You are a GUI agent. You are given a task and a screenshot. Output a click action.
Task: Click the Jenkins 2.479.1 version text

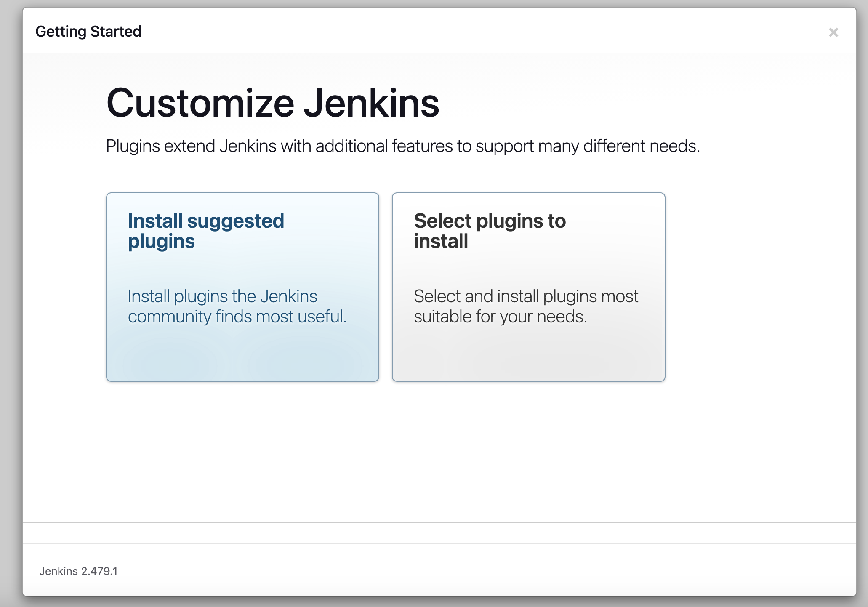78,571
